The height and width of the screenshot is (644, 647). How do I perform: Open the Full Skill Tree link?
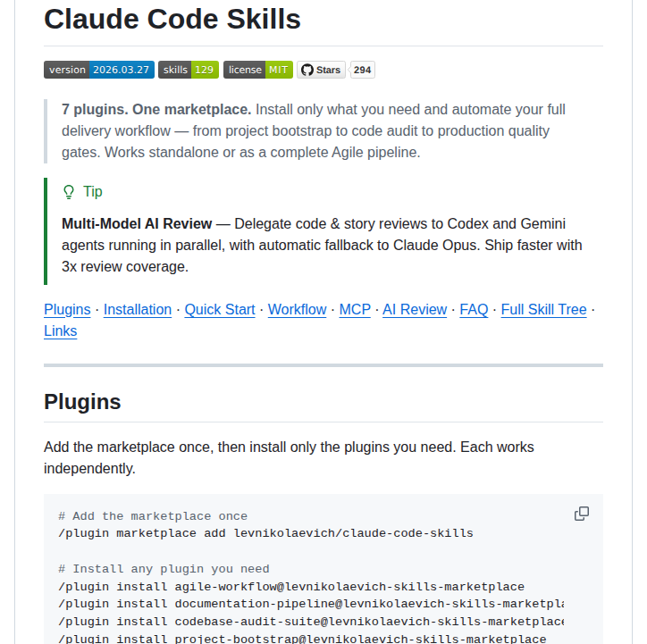point(544,310)
